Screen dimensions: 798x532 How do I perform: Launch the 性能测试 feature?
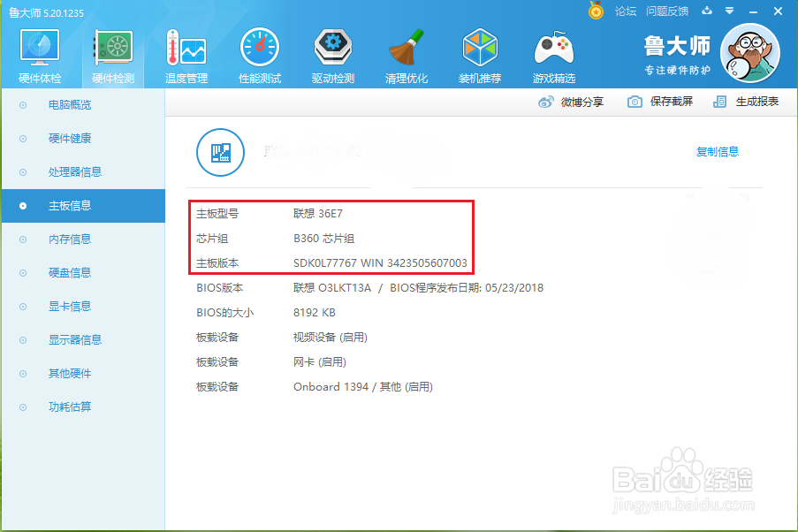point(259,55)
